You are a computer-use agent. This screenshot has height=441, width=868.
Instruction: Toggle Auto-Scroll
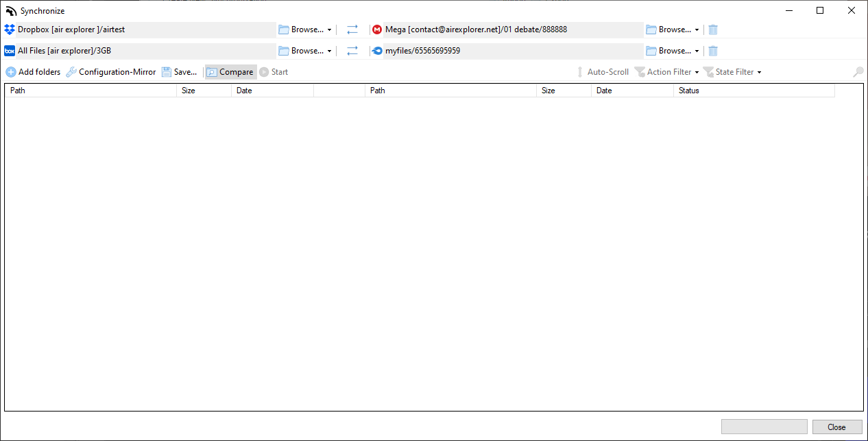click(604, 71)
